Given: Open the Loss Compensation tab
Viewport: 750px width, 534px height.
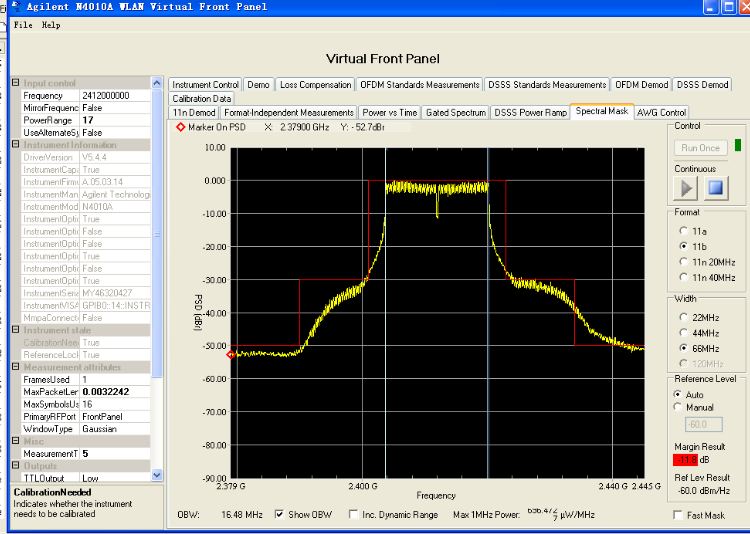Looking at the screenshot, I should [315, 85].
